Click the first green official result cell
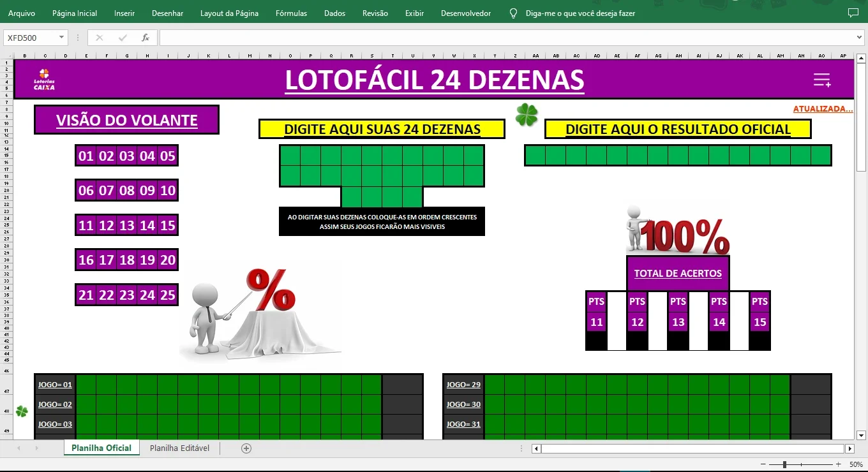The image size is (868, 472). pyautogui.click(x=535, y=156)
